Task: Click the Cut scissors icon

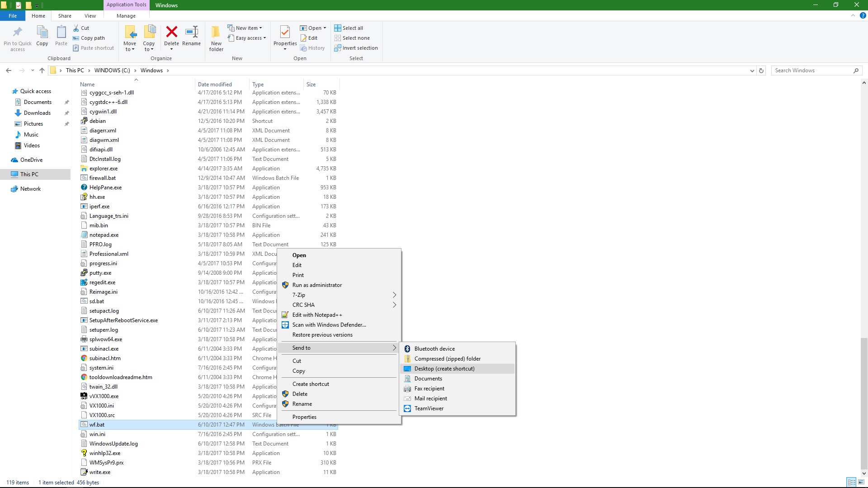Action: [x=76, y=28]
